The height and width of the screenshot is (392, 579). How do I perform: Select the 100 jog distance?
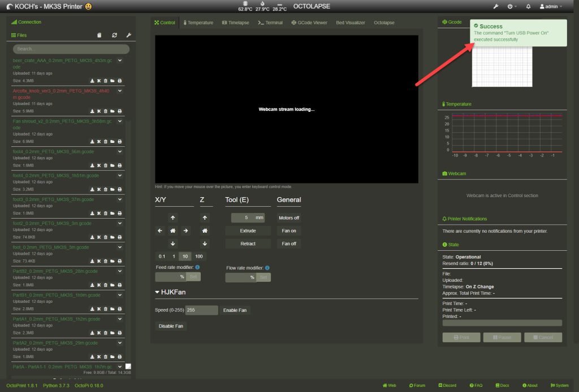click(199, 256)
